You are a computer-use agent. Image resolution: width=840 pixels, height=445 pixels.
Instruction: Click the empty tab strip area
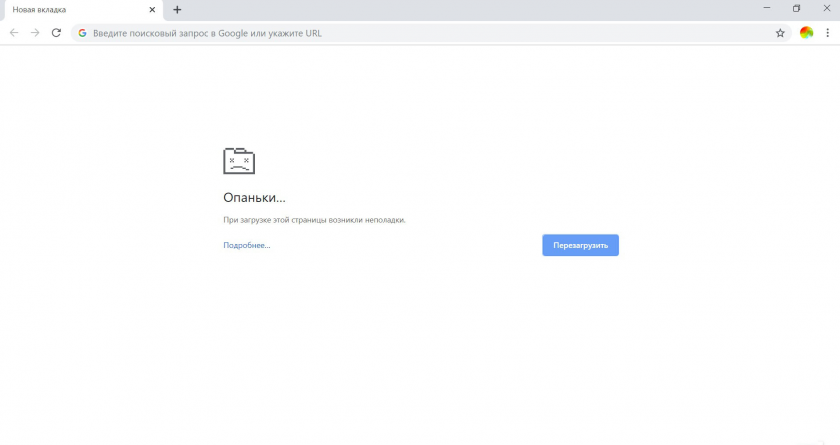point(450,10)
